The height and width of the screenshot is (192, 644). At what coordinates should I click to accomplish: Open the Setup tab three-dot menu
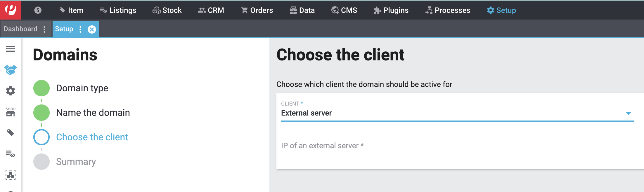pos(80,29)
